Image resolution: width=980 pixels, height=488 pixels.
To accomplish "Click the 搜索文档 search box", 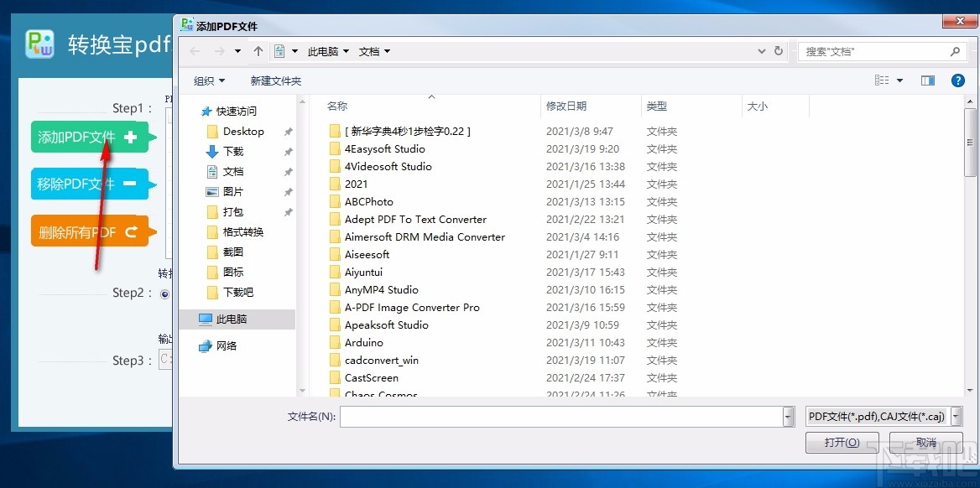I will 873,51.
